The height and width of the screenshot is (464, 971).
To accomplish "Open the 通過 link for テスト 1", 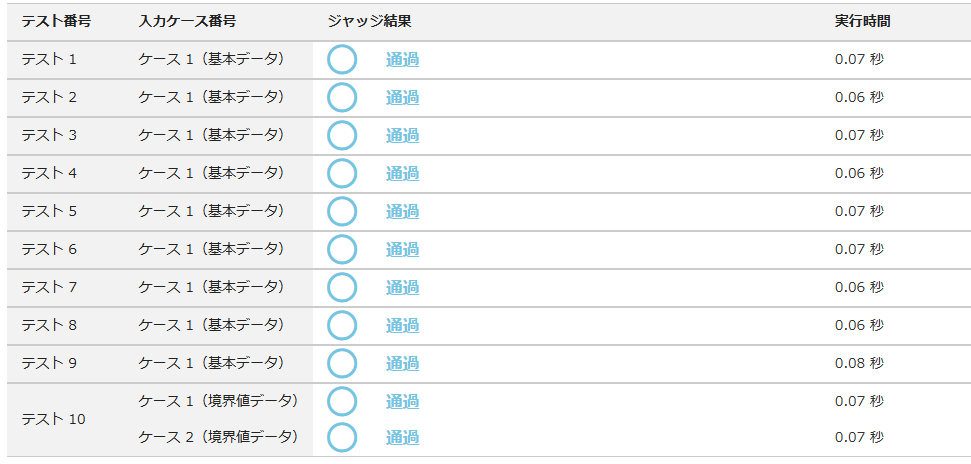I will 402,60.
